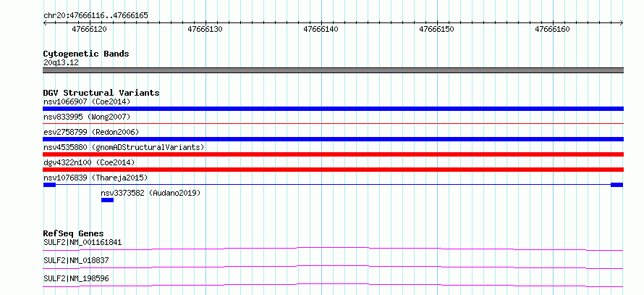Click the nsv1066907 (Coe2014) variant label
This screenshot has width=644, height=295.
click(x=87, y=101)
